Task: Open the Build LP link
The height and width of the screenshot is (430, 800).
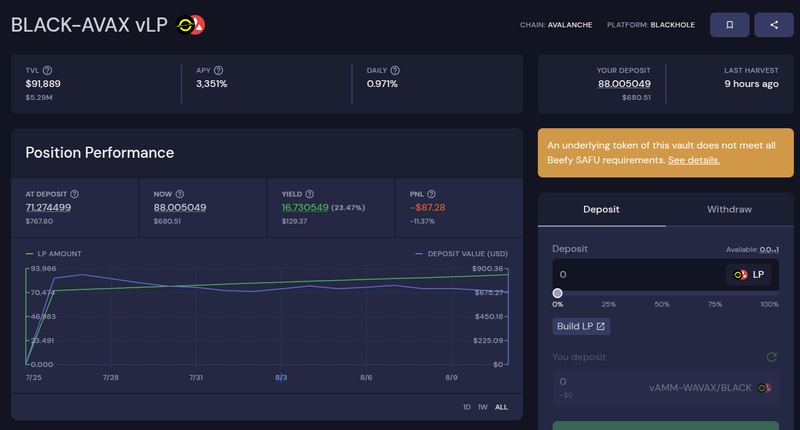Action: pyautogui.click(x=580, y=326)
